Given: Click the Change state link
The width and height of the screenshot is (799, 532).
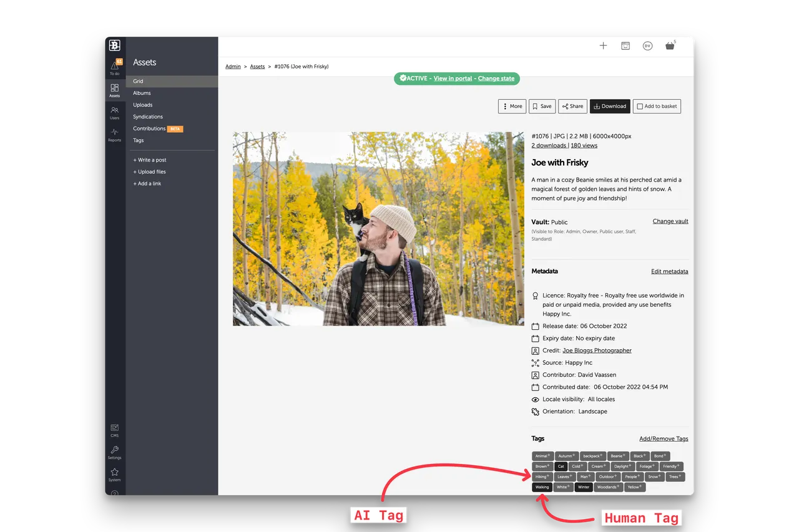Looking at the screenshot, I should [x=496, y=79].
